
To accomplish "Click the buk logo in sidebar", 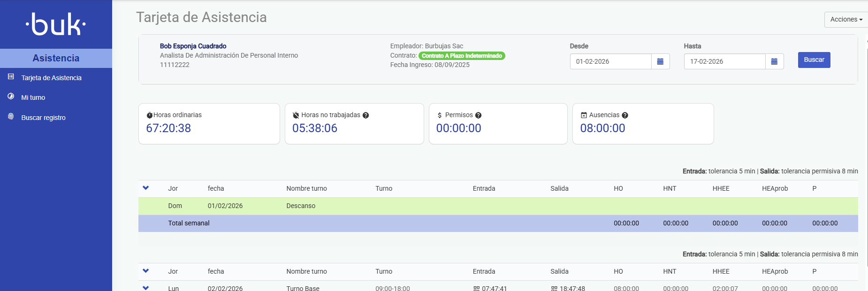I will (56, 24).
